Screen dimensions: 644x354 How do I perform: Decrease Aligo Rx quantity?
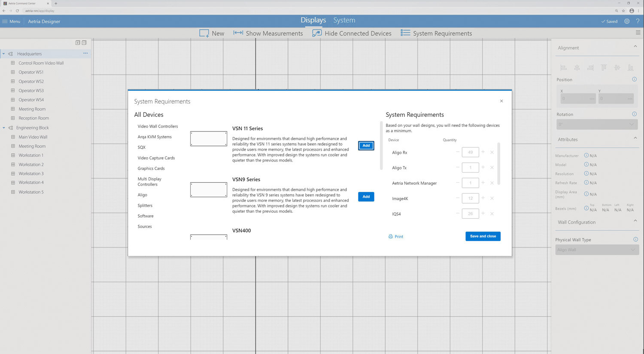[x=458, y=152]
